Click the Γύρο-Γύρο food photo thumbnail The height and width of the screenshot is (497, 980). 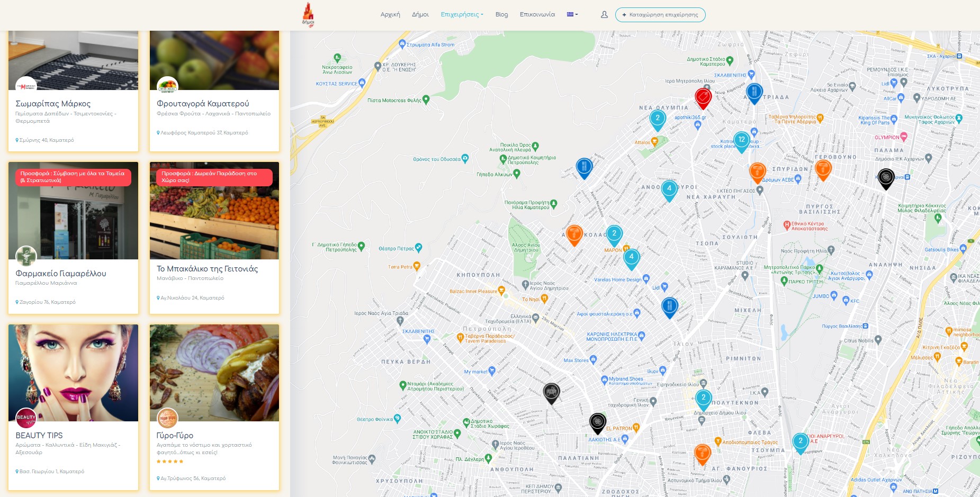214,373
